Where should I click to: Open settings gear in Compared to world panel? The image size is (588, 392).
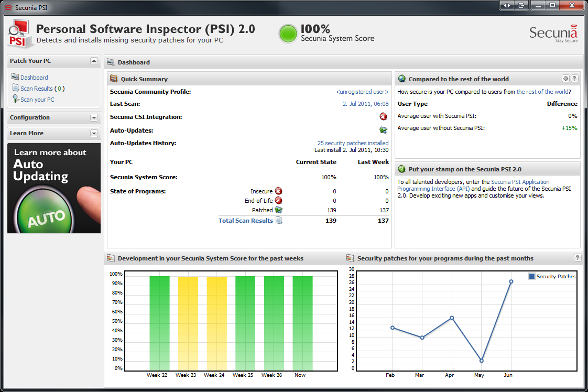pyautogui.click(x=565, y=79)
